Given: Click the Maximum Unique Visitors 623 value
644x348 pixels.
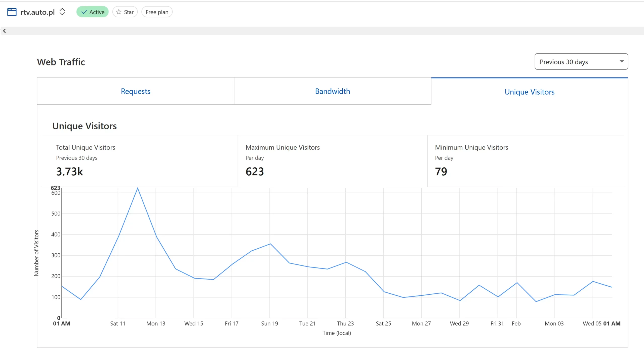Looking at the screenshot, I should click(x=255, y=172).
